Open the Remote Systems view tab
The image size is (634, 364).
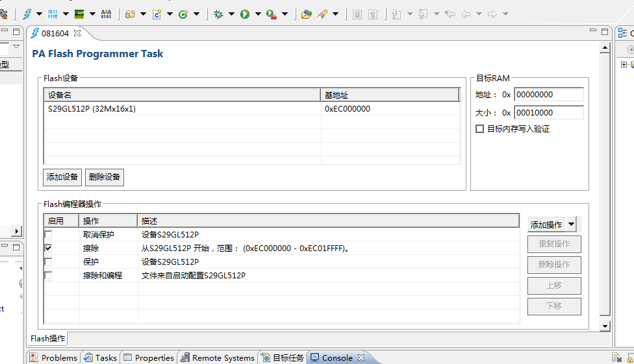pyautogui.click(x=218, y=358)
